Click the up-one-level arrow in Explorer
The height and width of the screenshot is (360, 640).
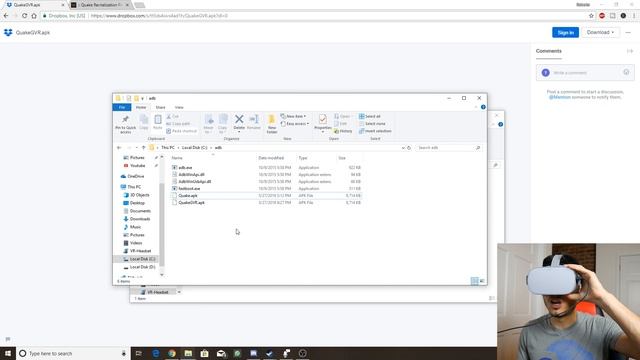(x=143, y=148)
